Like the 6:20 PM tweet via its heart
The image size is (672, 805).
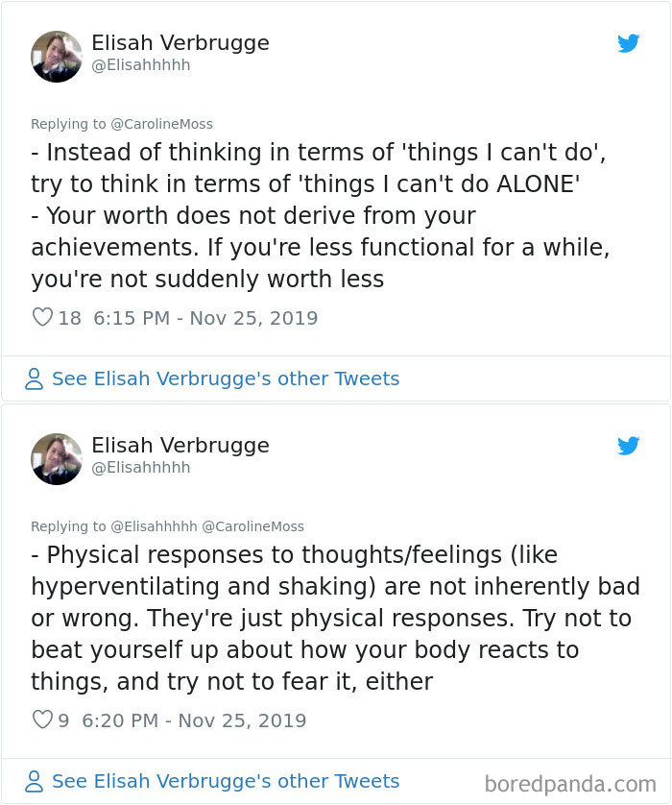pyautogui.click(x=42, y=720)
